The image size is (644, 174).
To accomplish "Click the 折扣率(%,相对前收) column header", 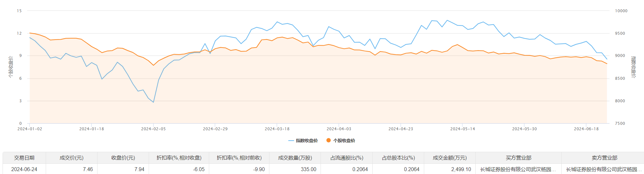I will 239,158.
